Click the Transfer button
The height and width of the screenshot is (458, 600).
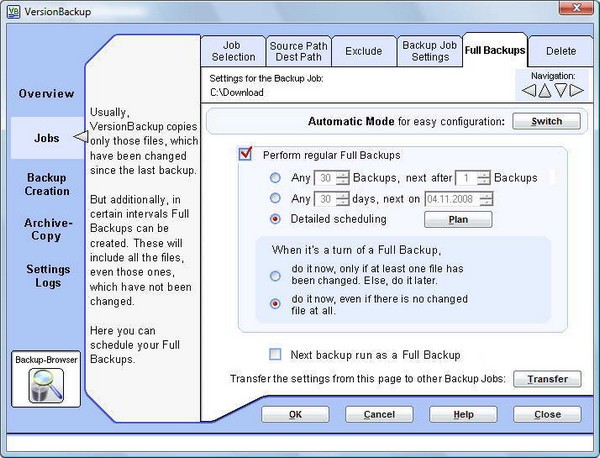coord(547,379)
